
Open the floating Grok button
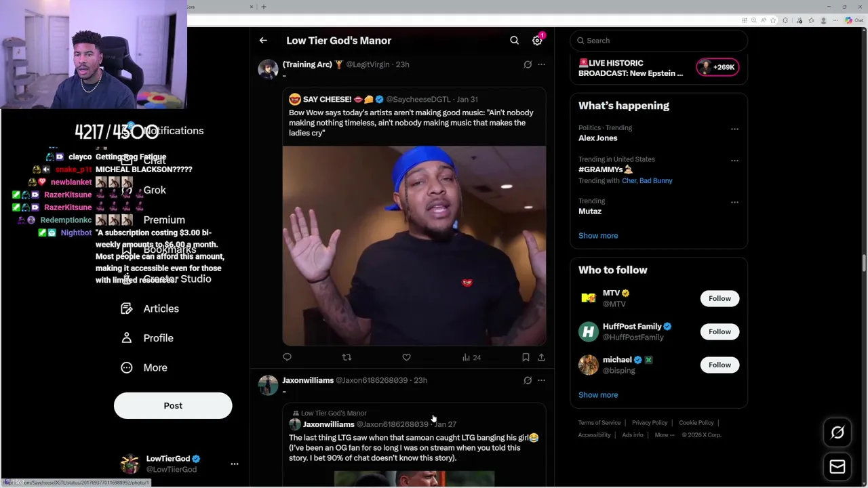(x=837, y=432)
